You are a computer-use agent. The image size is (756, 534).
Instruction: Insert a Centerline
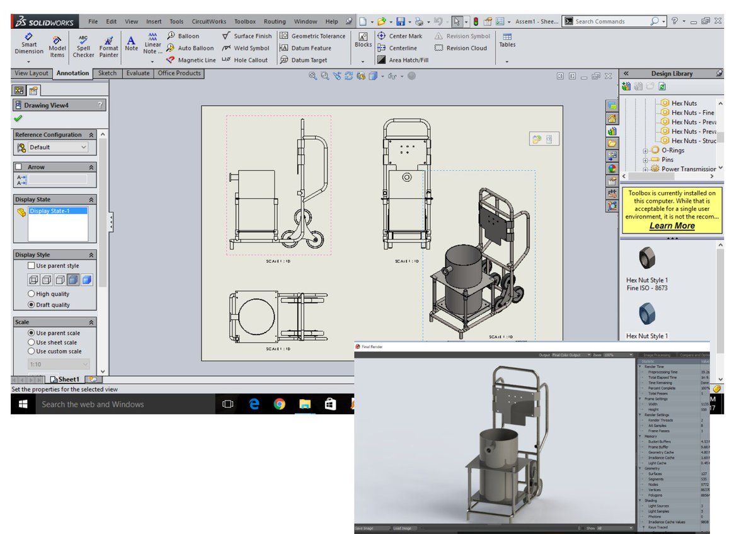[x=397, y=48]
